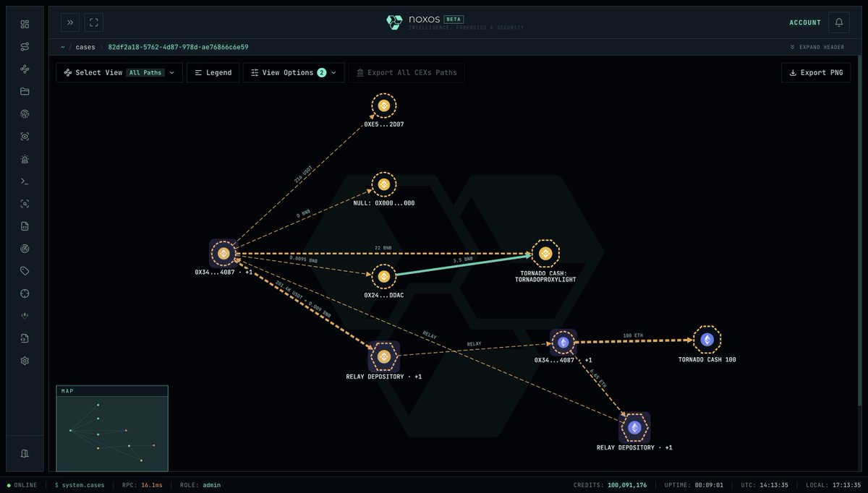
Task: Open the View Options dropdown
Action: (294, 72)
